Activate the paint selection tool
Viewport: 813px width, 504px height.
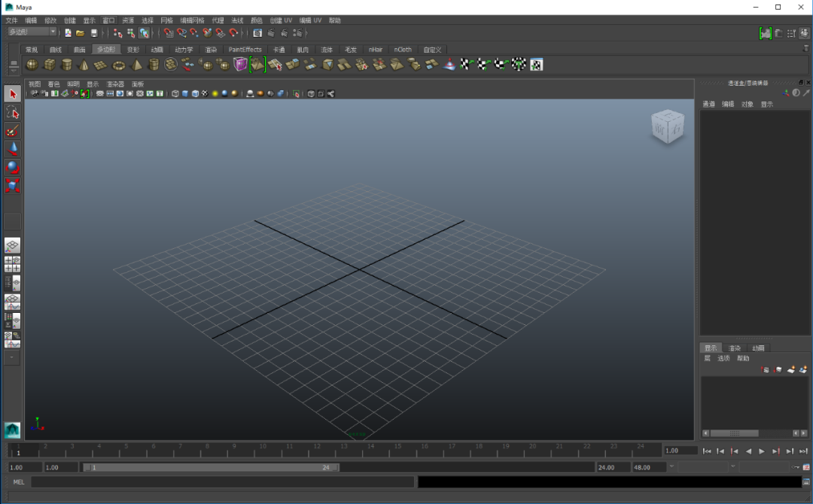(x=13, y=131)
